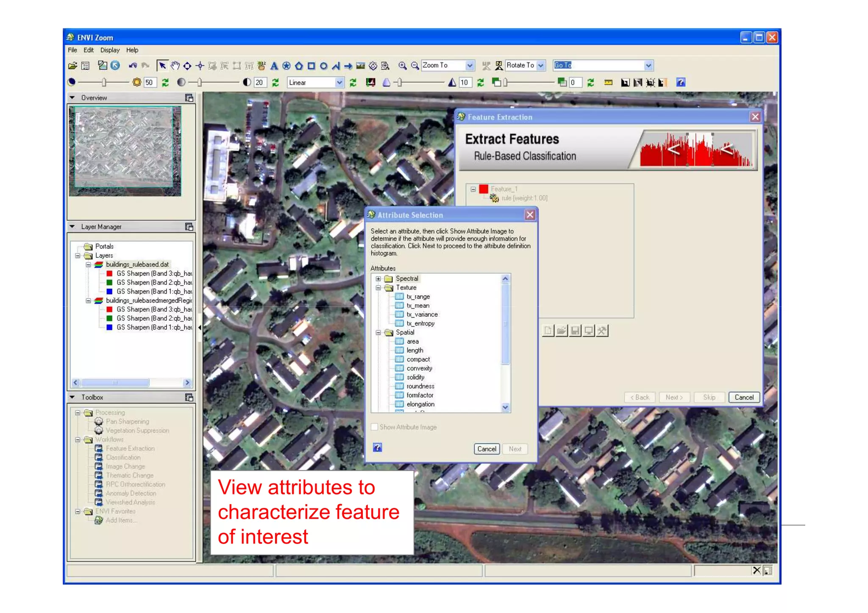Viewport: 868px width, 613px height.
Task: Click Cancel in Attribute Selection dialog
Action: click(487, 449)
